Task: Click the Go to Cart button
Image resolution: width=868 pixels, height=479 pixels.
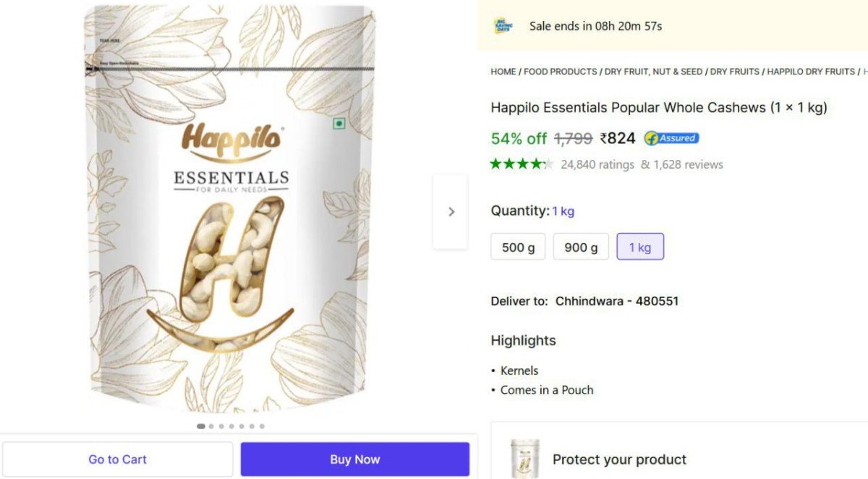Action: 117,459
